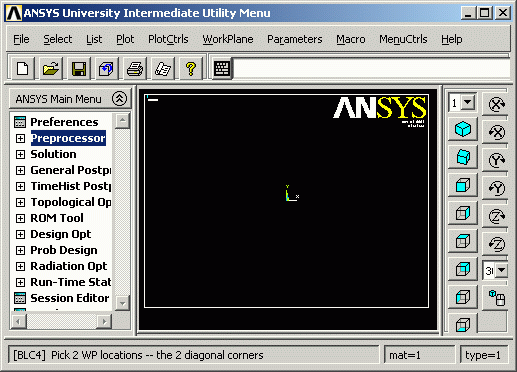Expand the Radiation Opt plus box
The height and width of the screenshot is (372, 517).
coord(20,266)
